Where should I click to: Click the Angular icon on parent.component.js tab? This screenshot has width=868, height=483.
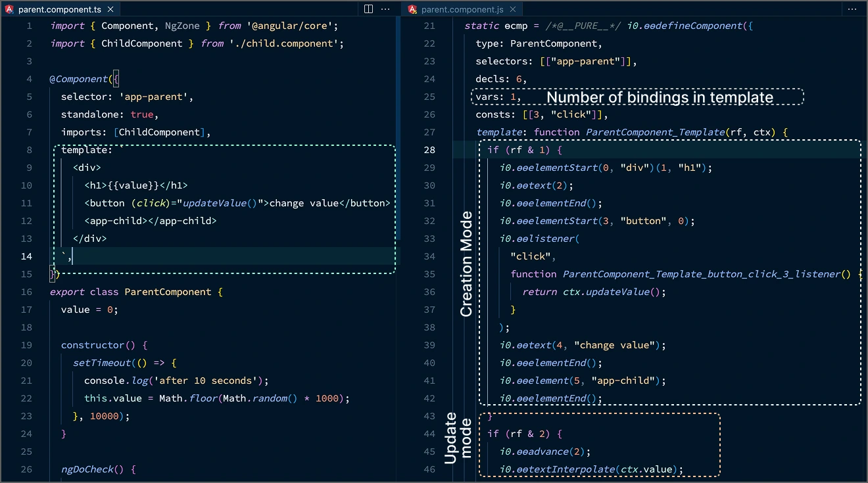coord(412,9)
